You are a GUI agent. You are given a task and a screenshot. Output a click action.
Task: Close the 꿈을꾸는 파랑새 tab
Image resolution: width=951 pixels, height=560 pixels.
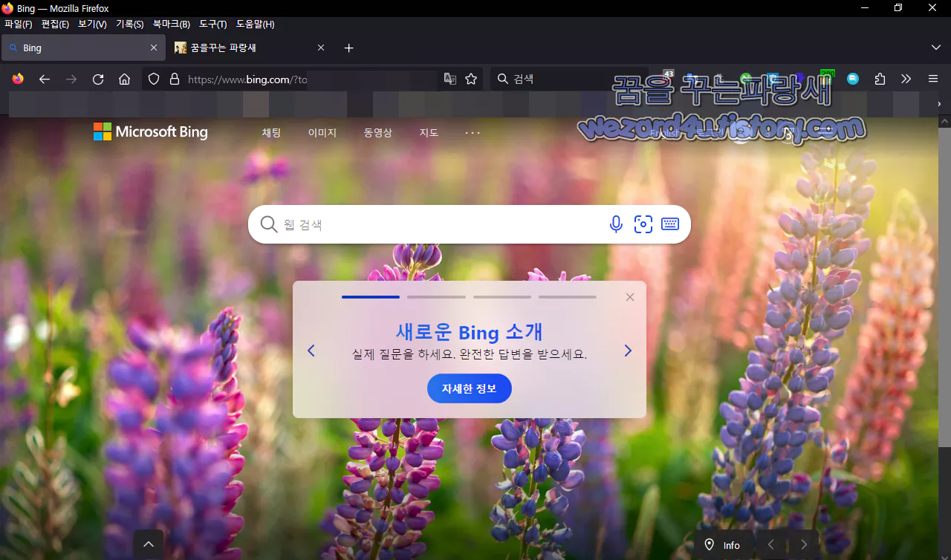coord(321,48)
